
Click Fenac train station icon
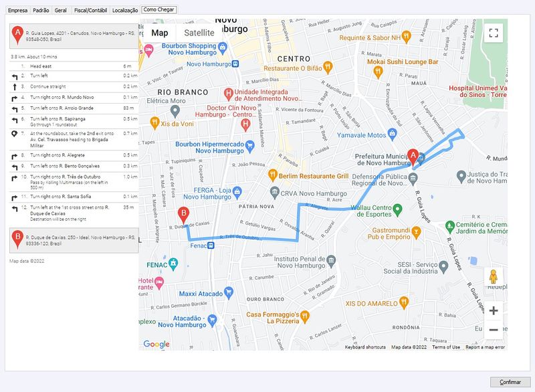point(211,246)
